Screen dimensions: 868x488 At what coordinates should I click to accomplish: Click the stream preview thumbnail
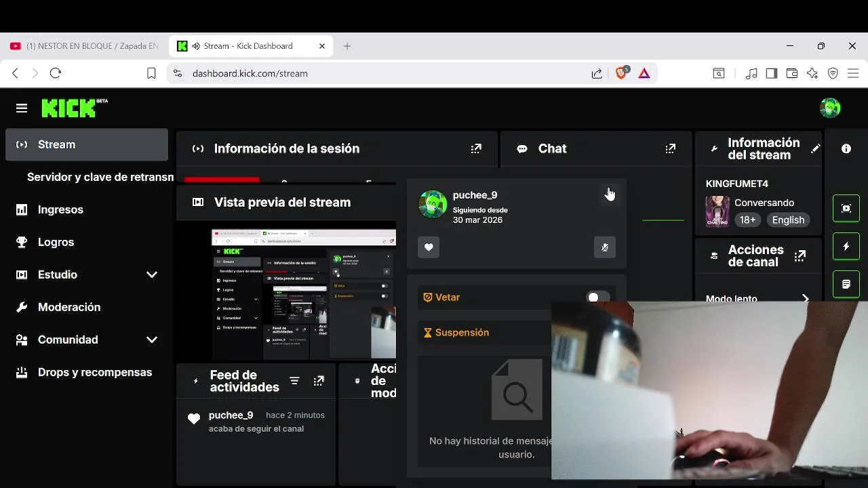[x=303, y=294]
